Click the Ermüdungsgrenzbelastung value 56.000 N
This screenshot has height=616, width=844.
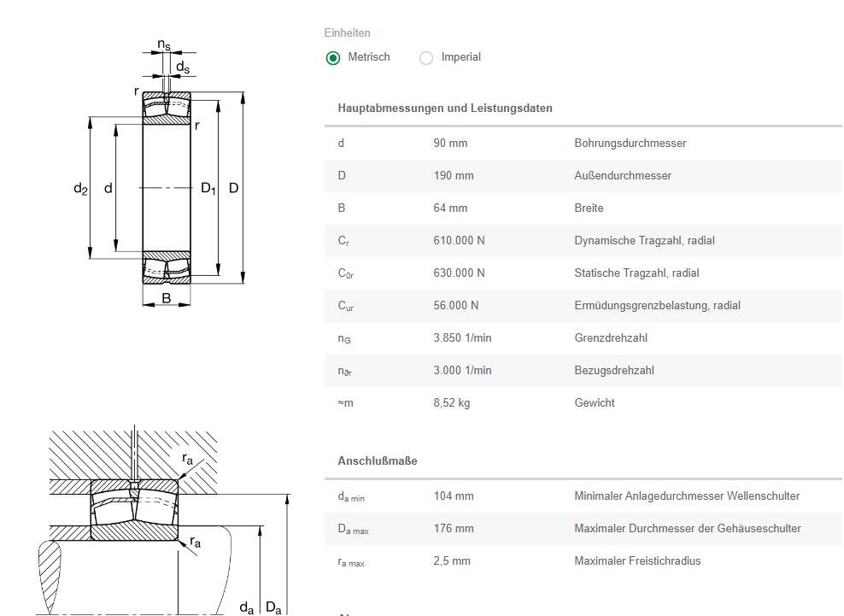[455, 306]
